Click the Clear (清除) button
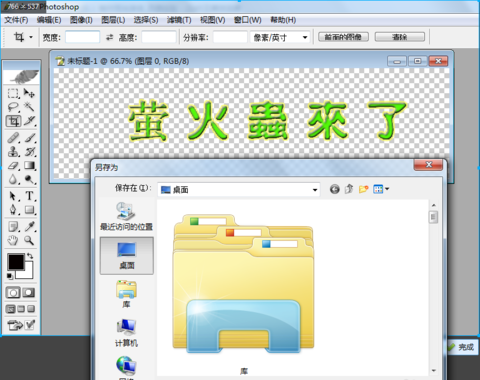The image size is (480, 380). (400, 37)
